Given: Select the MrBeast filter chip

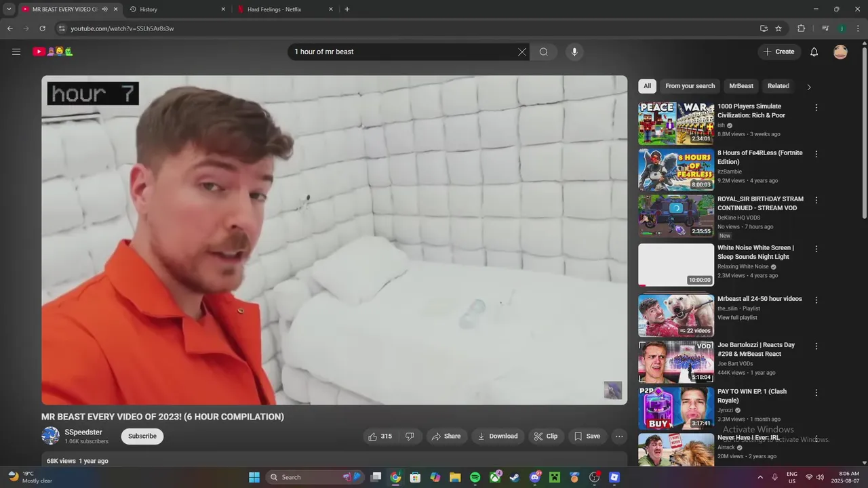Looking at the screenshot, I should pyautogui.click(x=741, y=86).
